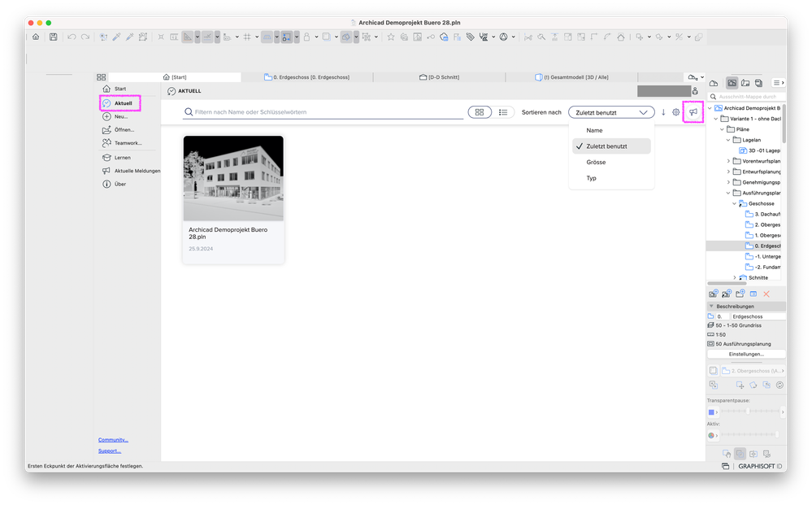
Task: Expand the Vorentwurfsplan folder
Action: (x=728, y=161)
